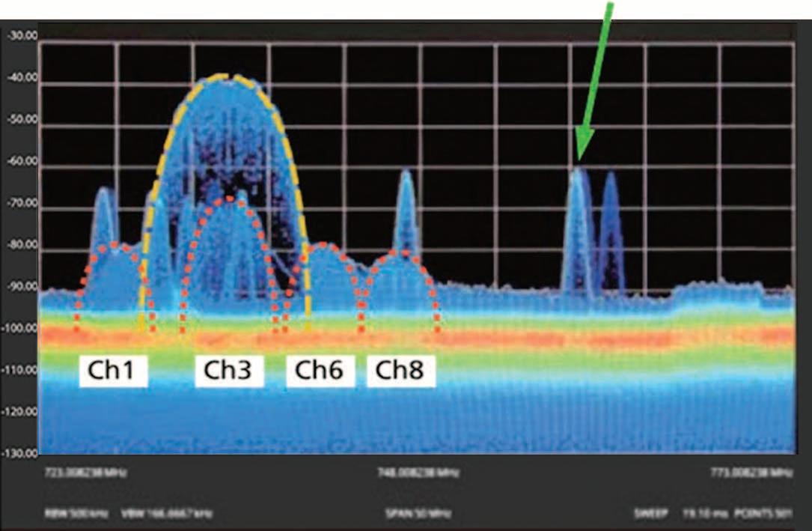The width and height of the screenshot is (812, 531).
Task: Open the RBW 500 kHz setting
Action: (76, 513)
